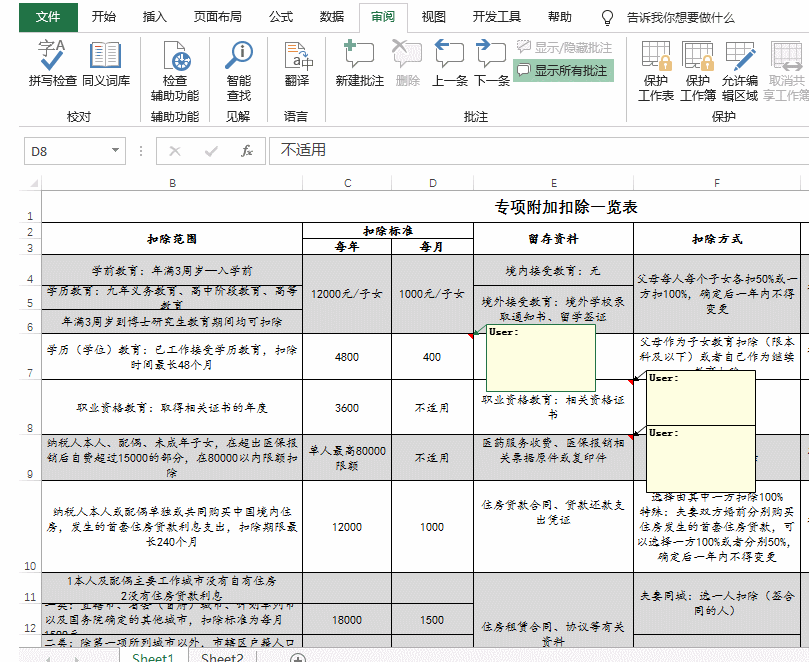809x662 pixels.
Task: Switch to the 插入 tab
Action: click(155, 17)
